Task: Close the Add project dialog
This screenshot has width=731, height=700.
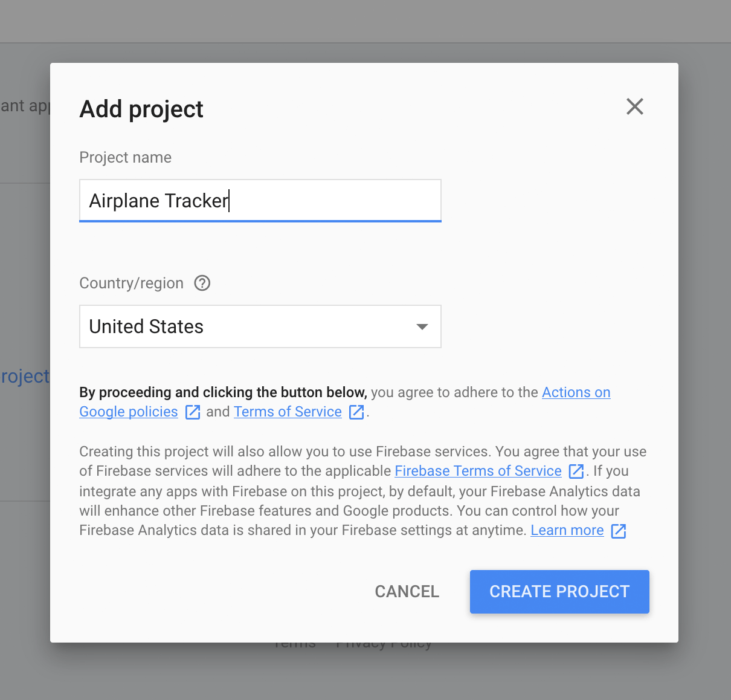Action: pyautogui.click(x=635, y=106)
